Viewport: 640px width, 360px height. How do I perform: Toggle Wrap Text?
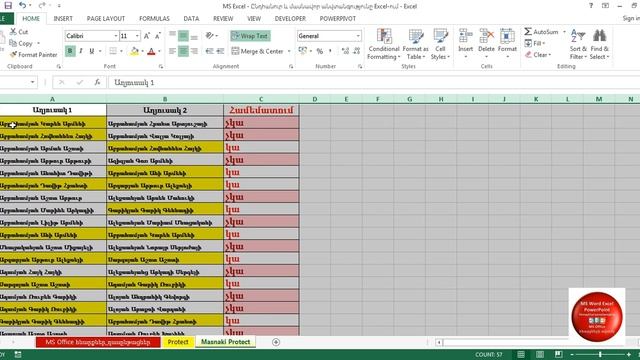[x=250, y=36]
